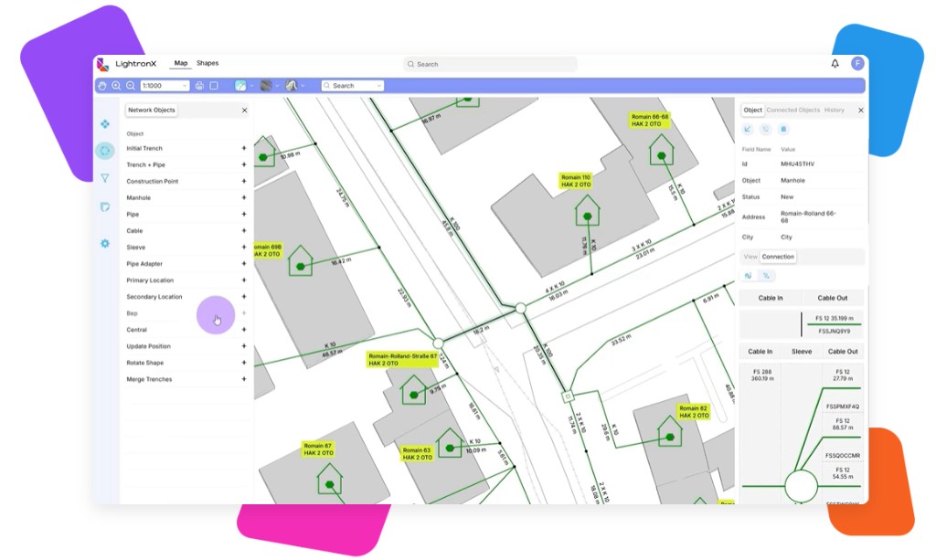Click the Romain 62 HAK 2 OTO label
This screenshot has height=560, width=936.
pos(694,411)
